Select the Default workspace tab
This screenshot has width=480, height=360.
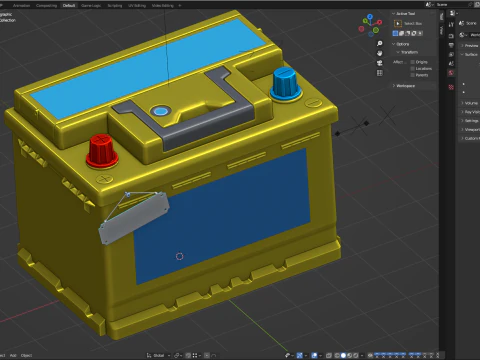point(69,5)
